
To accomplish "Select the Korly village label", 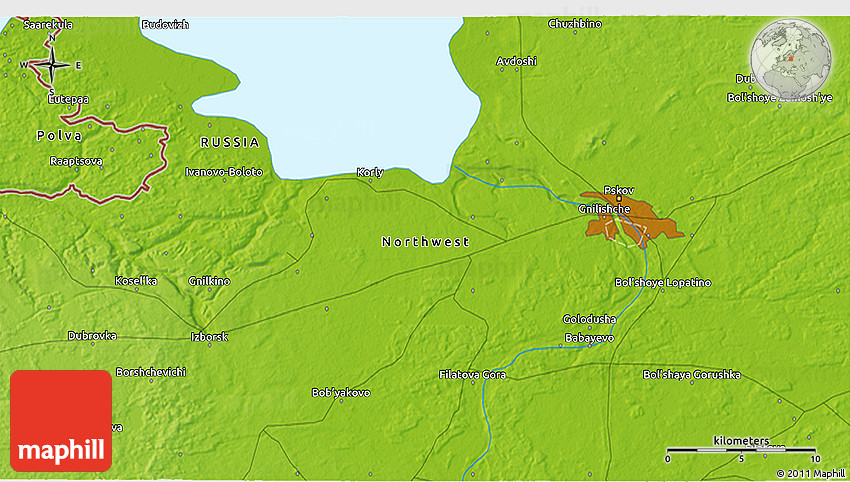I will click(x=370, y=172).
